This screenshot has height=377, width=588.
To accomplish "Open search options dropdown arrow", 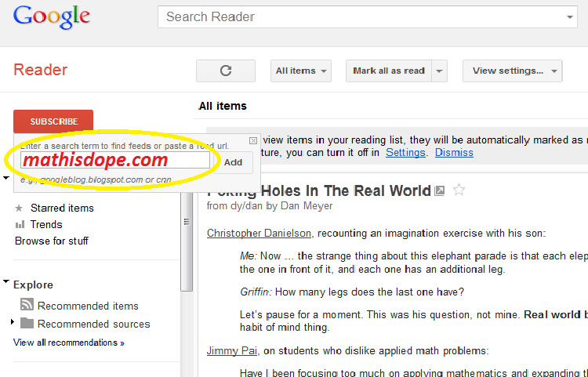I will [x=571, y=16].
